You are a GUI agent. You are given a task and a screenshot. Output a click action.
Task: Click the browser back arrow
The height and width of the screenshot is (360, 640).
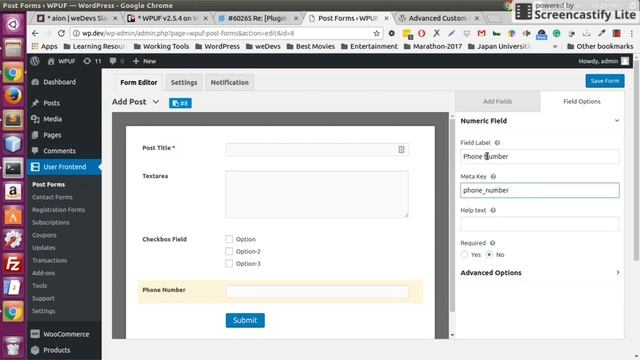point(36,33)
